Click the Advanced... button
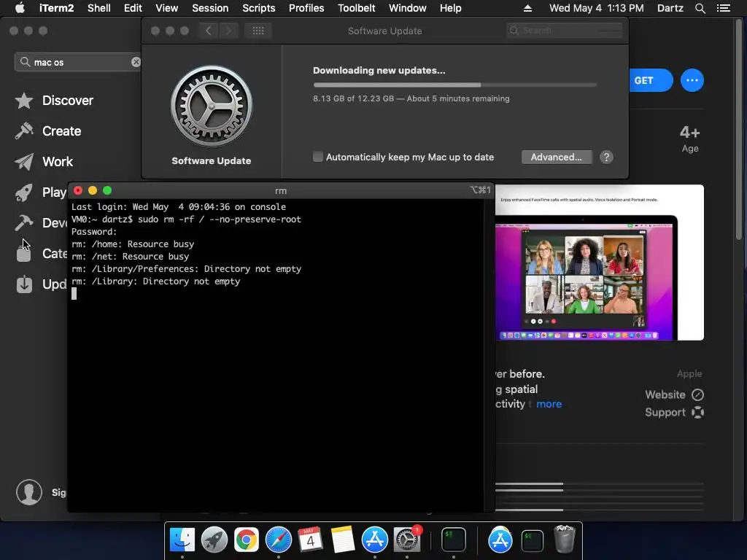 [557, 157]
